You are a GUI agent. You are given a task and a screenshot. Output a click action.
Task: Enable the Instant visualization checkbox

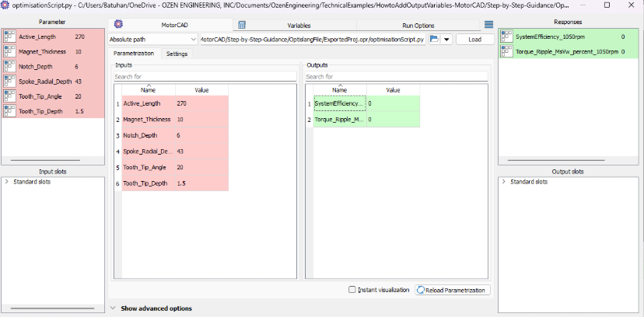point(352,290)
